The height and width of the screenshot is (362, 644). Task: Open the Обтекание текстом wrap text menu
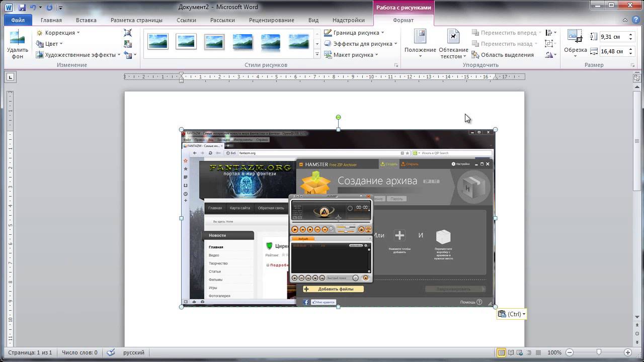click(x=453, y=44)
